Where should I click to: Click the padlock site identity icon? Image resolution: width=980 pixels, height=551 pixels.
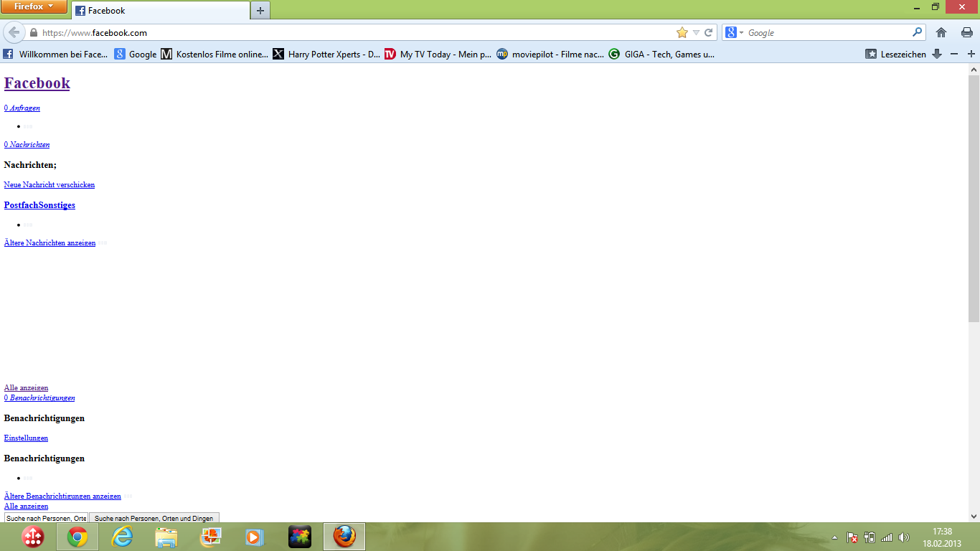coord(33,33)
